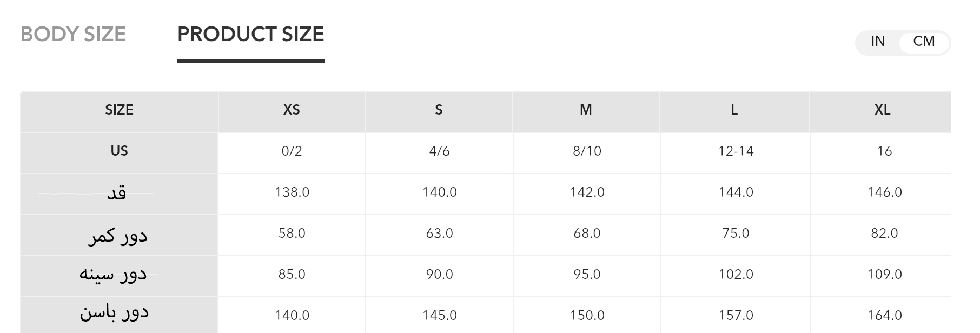Click the دور سینه row label
The image size is (980, 333).
(x=113, y=274)
